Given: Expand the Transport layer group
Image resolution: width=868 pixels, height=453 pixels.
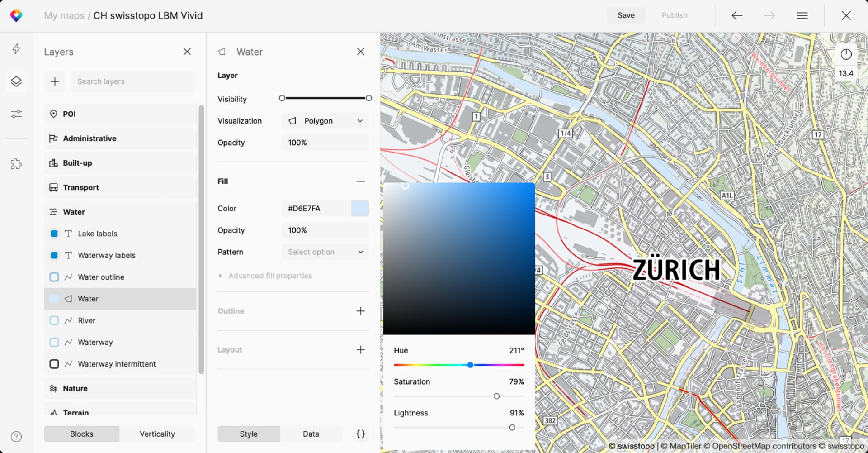Looking at the screenshot, I should pyautogui.click(x=120, y=187).
